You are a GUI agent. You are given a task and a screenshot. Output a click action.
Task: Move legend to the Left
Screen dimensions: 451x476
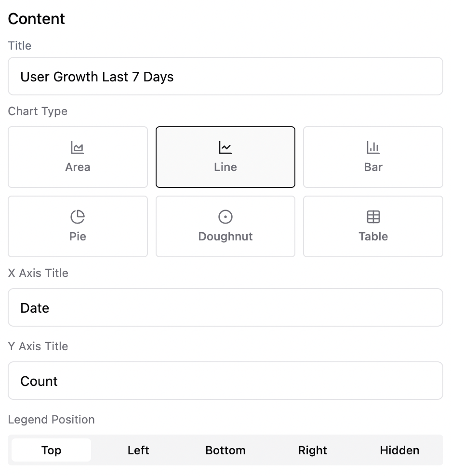(138, 450)
